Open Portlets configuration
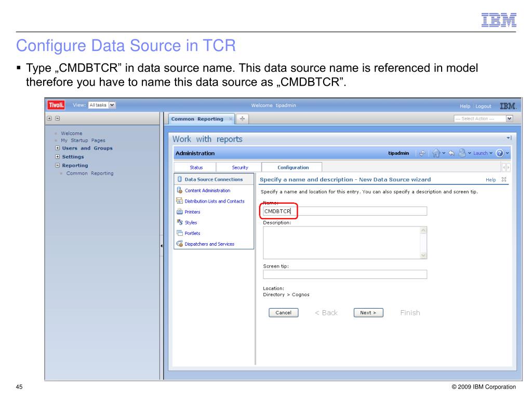Viewport: 532px width, 399px height. click(x=192, y=233)
